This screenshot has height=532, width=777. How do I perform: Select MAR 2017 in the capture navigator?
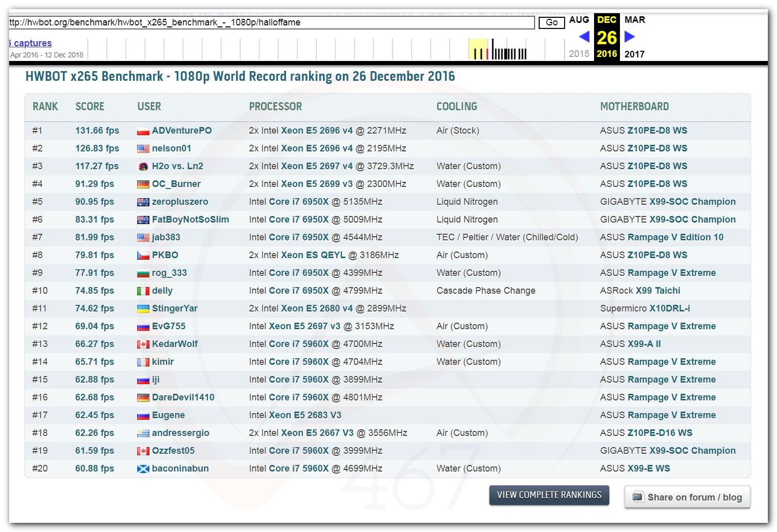coord(634,20)
